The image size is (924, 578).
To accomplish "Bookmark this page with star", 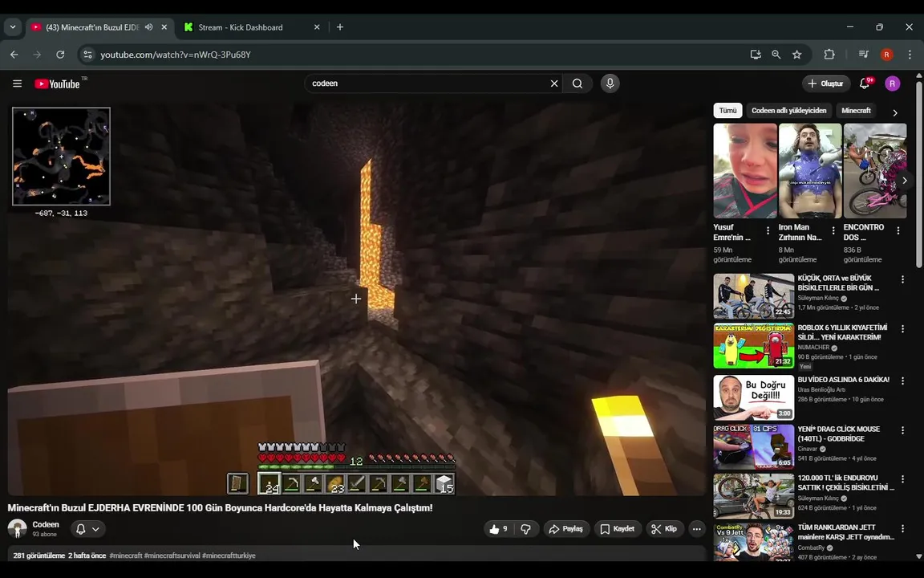I will [x=796, y=55].
